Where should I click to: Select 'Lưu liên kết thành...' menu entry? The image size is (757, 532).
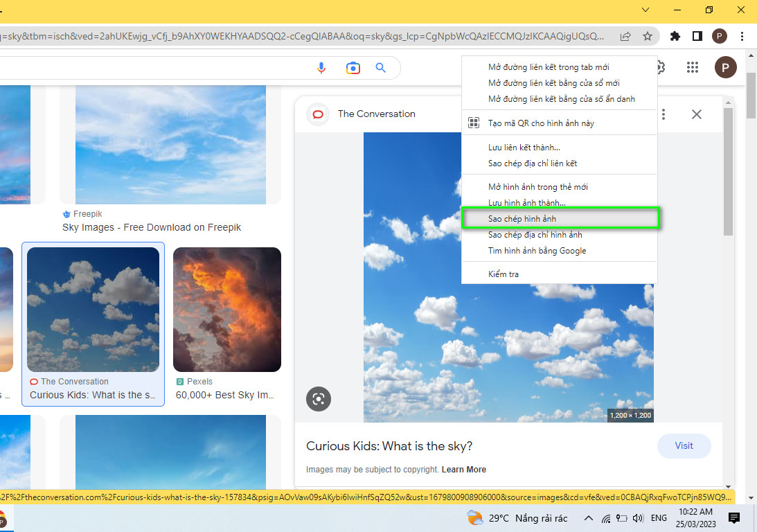(559, 148)
